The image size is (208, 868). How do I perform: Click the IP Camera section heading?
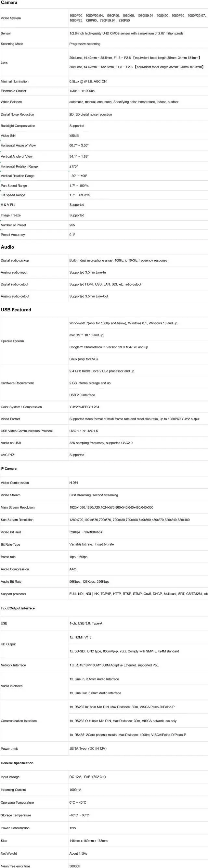8,469
